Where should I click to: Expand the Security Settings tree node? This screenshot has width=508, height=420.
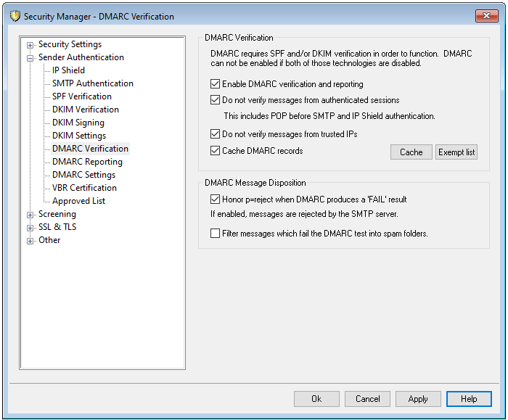30,45
